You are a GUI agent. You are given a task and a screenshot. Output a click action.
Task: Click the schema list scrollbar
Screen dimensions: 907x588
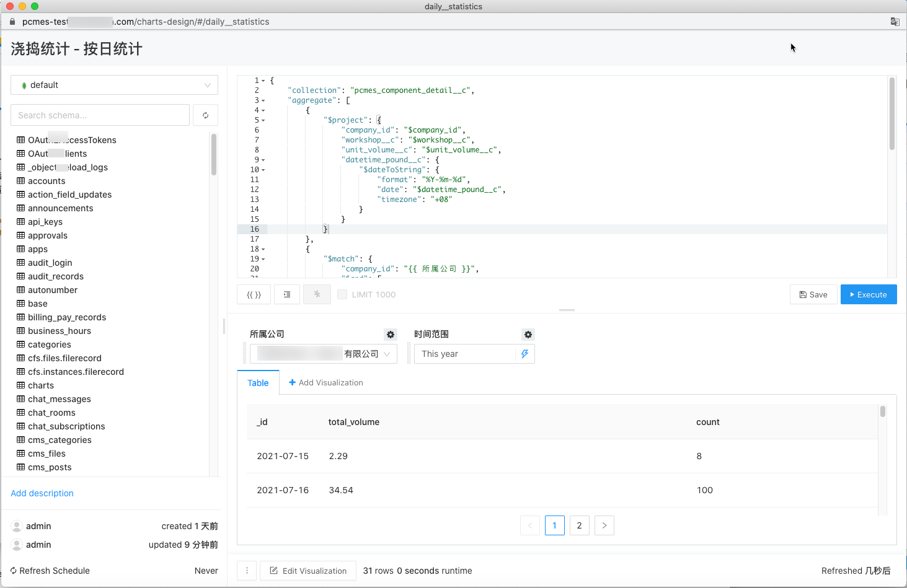pos(214,155)
